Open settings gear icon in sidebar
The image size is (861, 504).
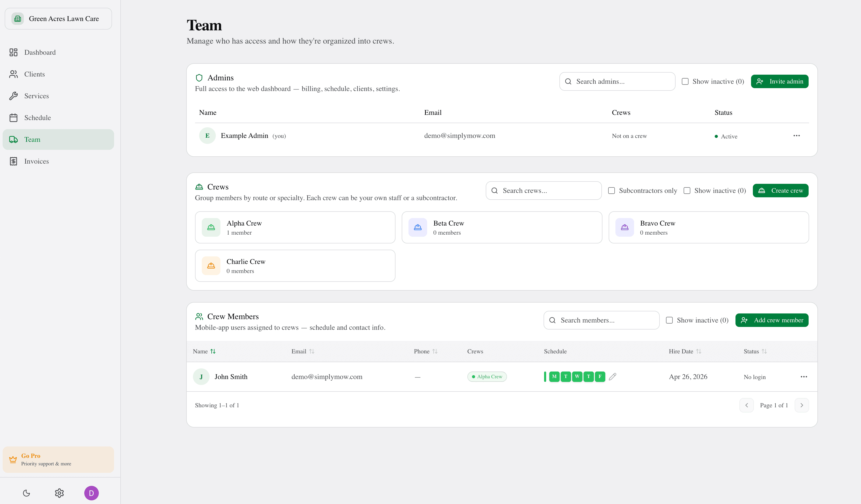point(59,493)
